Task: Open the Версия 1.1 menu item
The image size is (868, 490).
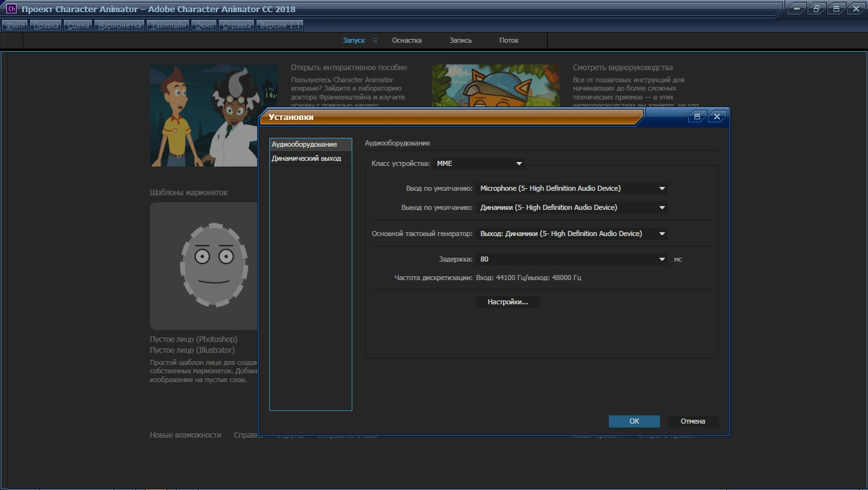Action: tap(280, 26)
